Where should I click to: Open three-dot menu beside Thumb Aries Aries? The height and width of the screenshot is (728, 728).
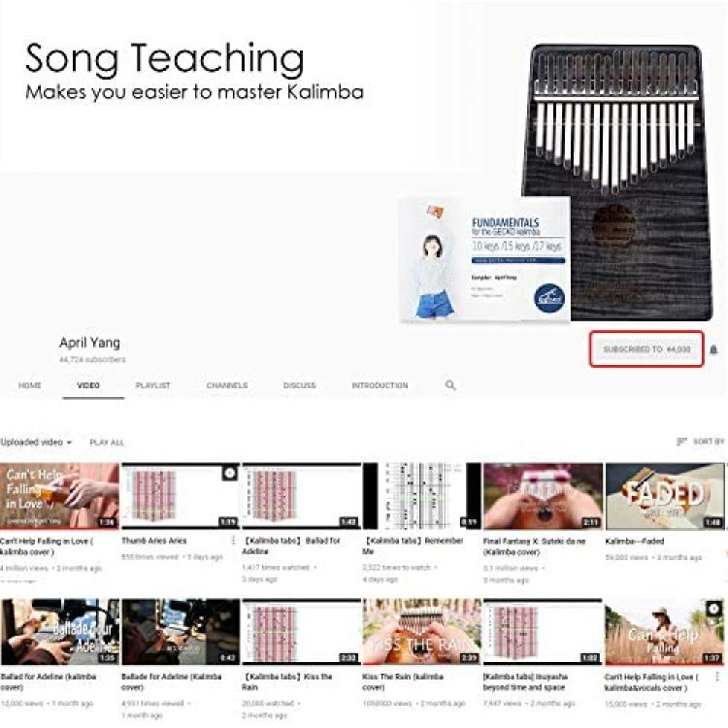pos(234,540)
